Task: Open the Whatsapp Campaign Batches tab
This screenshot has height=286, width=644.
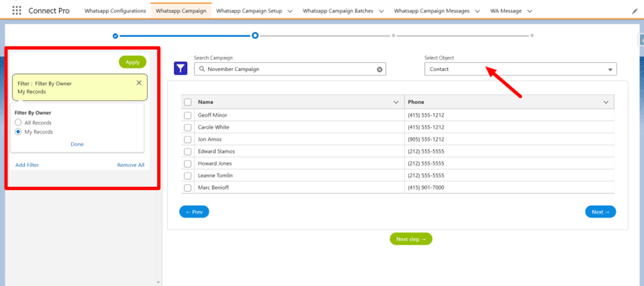Action: (x=338, y=11)
